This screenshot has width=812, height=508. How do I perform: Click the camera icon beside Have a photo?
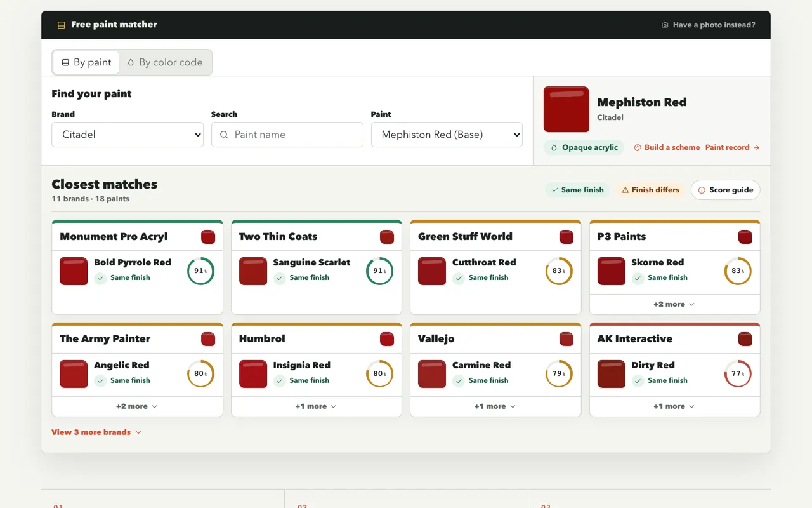(665, 25)
